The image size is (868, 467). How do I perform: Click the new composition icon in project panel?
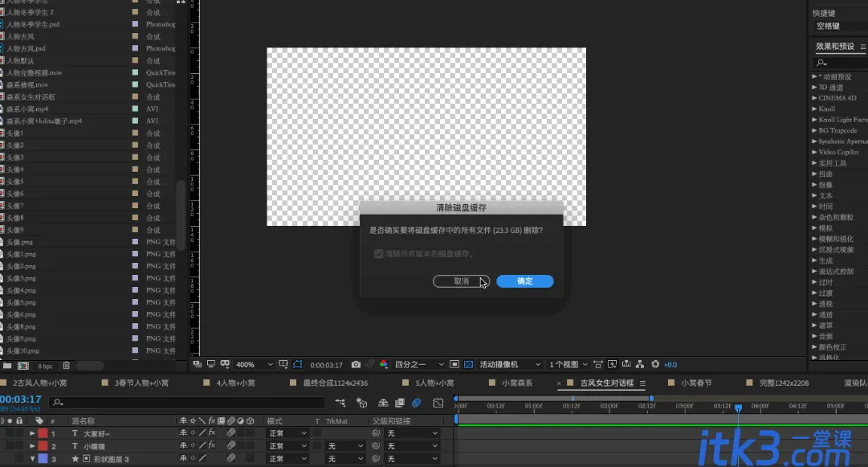(23, 366)
